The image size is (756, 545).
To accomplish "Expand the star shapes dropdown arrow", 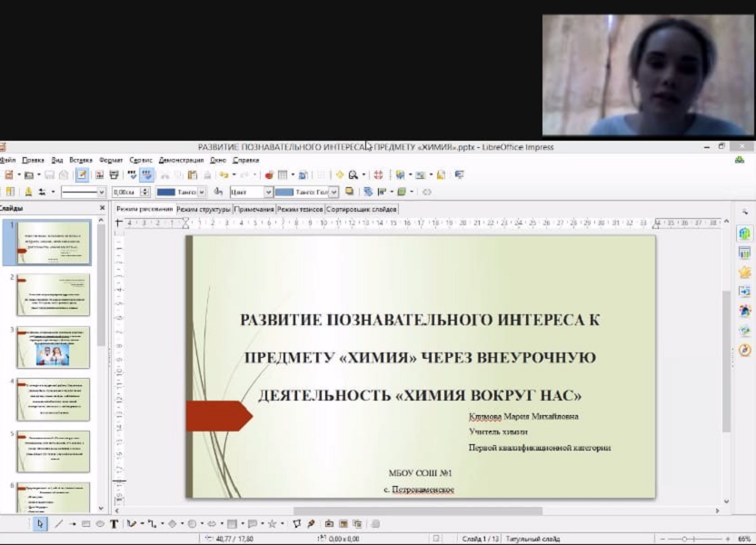I will pos(283,524).
